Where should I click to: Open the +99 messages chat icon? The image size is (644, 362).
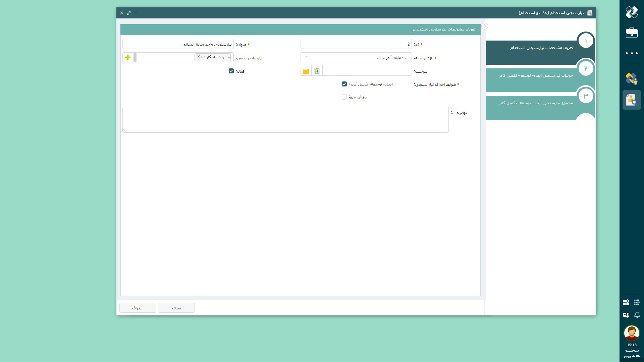(626, 315)
